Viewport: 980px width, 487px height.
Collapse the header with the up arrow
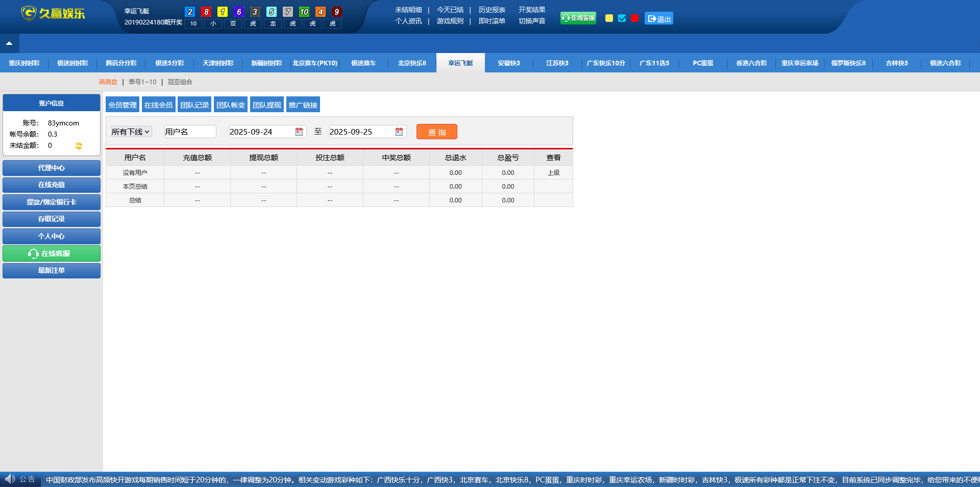point(9,43)
